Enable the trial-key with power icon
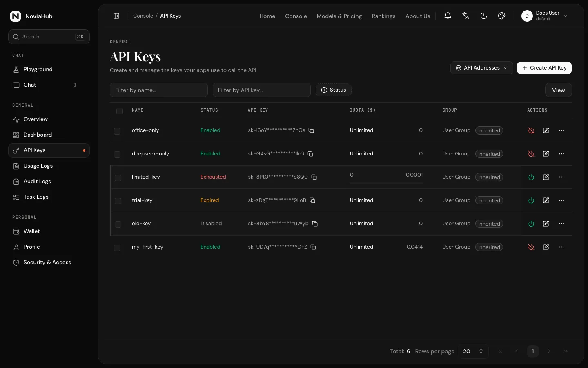The image size is (588, 368). tap(531, 200)
